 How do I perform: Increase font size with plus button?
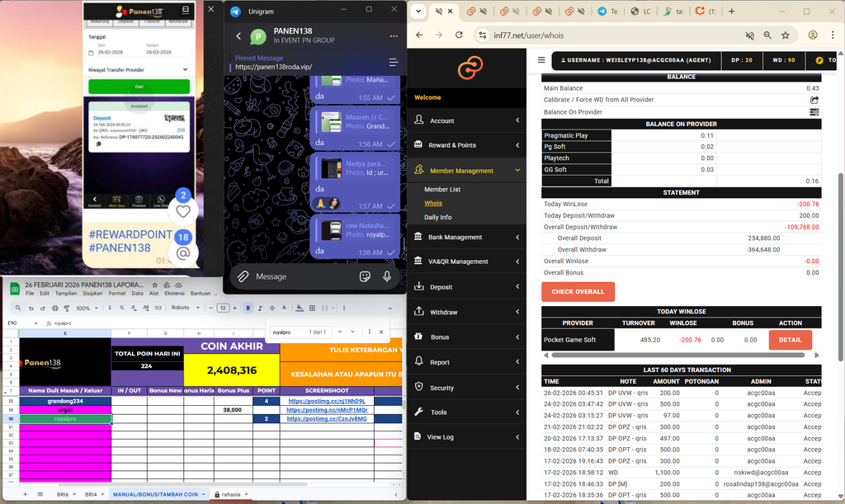coord(234,308)
